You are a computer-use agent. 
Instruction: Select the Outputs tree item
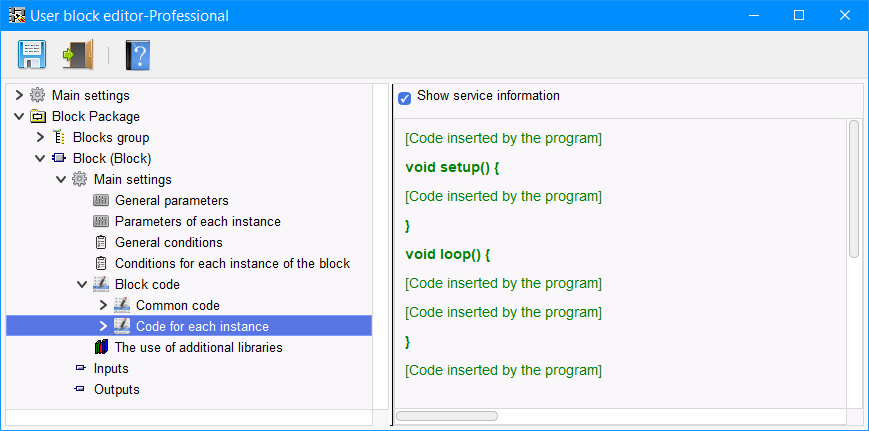(x=116, y=389)
